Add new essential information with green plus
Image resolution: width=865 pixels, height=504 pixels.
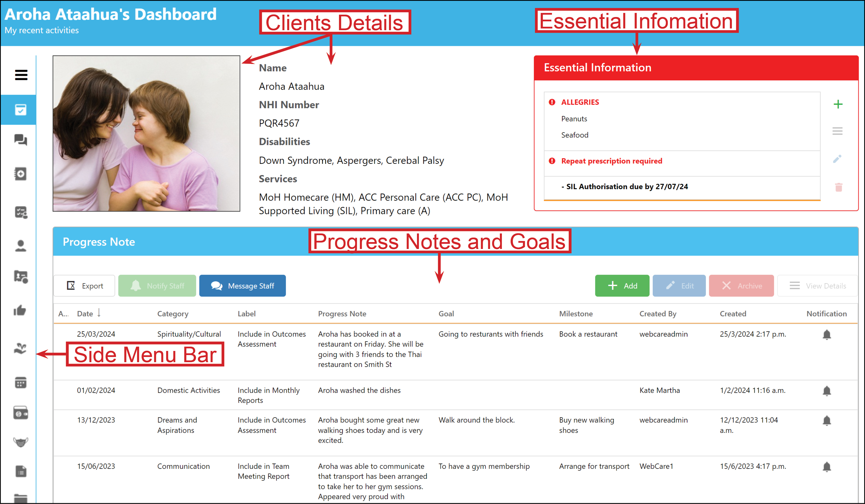838,104
